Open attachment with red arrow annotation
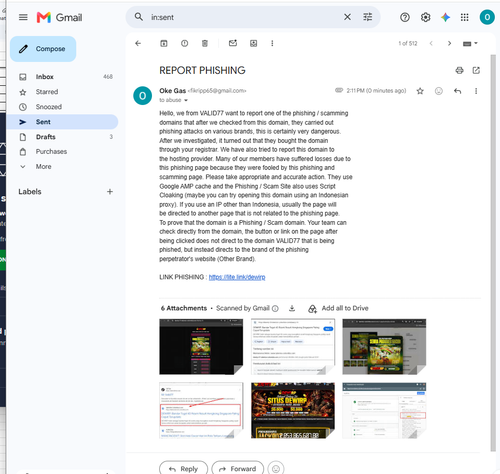Screen dimensions: 500x474 tap(201, 410)
